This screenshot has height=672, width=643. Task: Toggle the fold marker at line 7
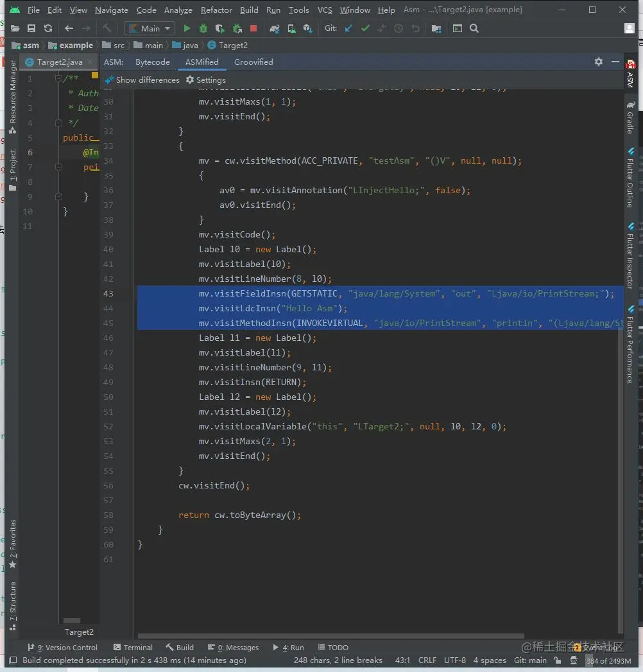(x=58, y=167)
